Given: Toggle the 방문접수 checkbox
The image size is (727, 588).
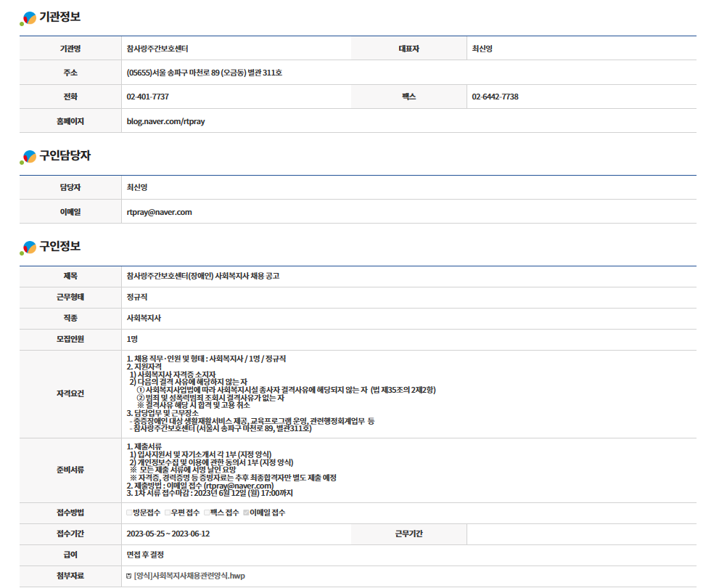Looking at the screenshot, I should tap(129, 513).
